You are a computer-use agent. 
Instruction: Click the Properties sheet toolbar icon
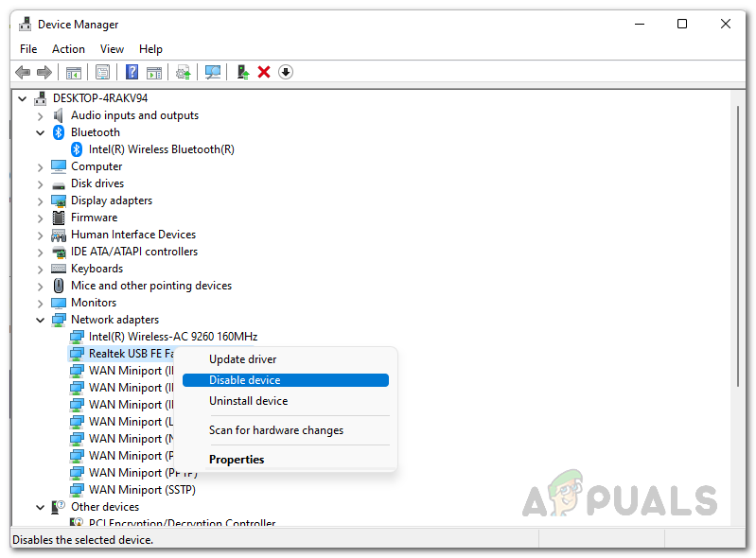point(102,72)
